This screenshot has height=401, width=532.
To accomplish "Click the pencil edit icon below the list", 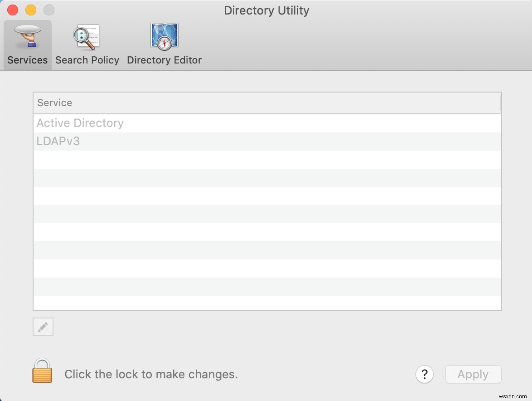I will coord(43,326).
